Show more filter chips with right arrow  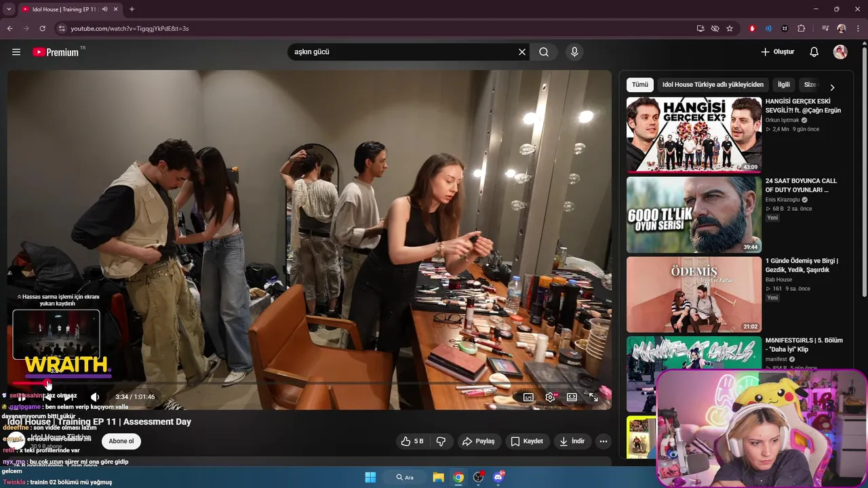pyautogui.click(x=832, y=87)
